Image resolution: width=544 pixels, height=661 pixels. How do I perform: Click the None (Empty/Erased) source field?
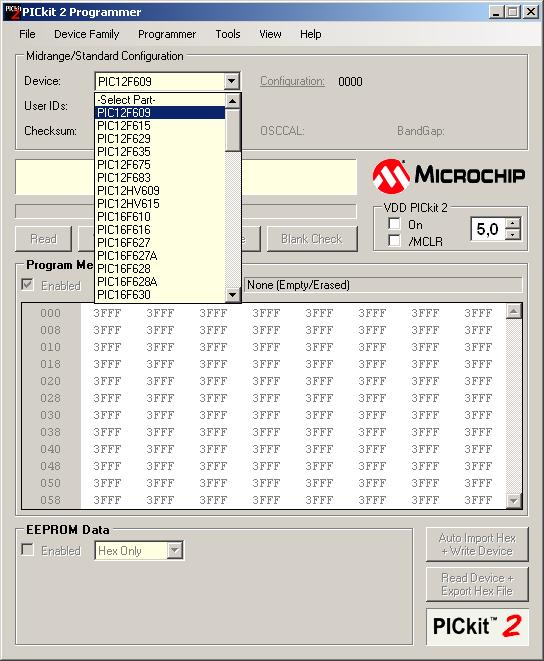click(x=383, y=285)
